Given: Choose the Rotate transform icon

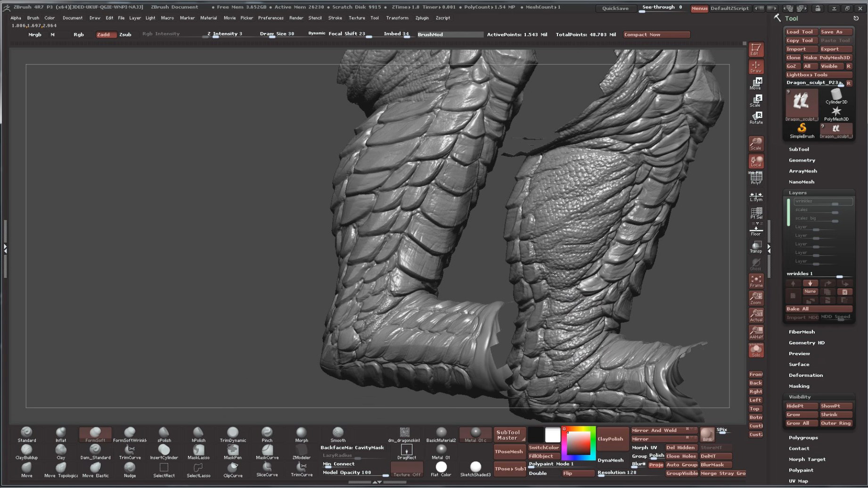Looking at the screenshot, I should (x=756, y=118).
